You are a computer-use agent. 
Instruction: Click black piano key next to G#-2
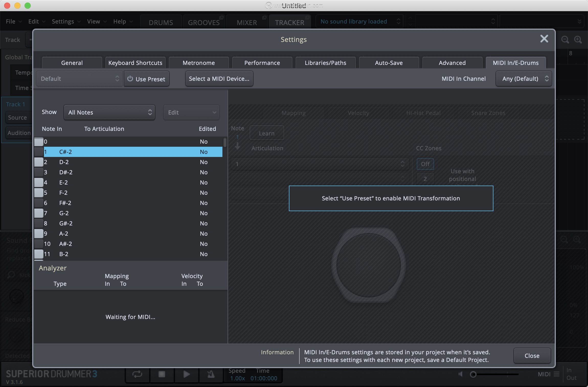(39, 223)
